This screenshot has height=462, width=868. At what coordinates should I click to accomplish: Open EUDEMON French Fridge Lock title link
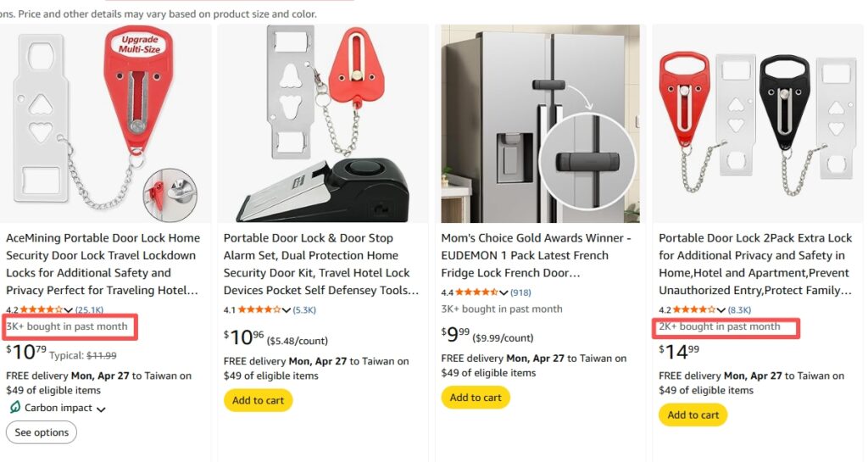[536, 255]
